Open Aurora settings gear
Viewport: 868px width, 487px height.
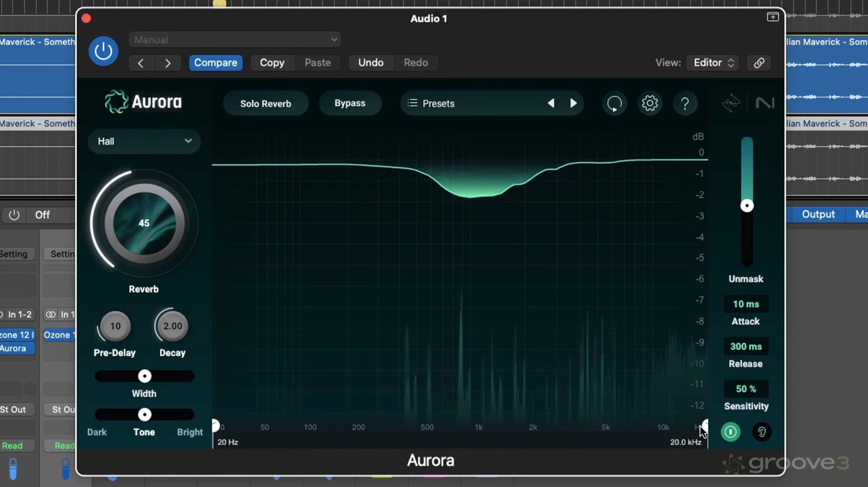click(650, 103)
